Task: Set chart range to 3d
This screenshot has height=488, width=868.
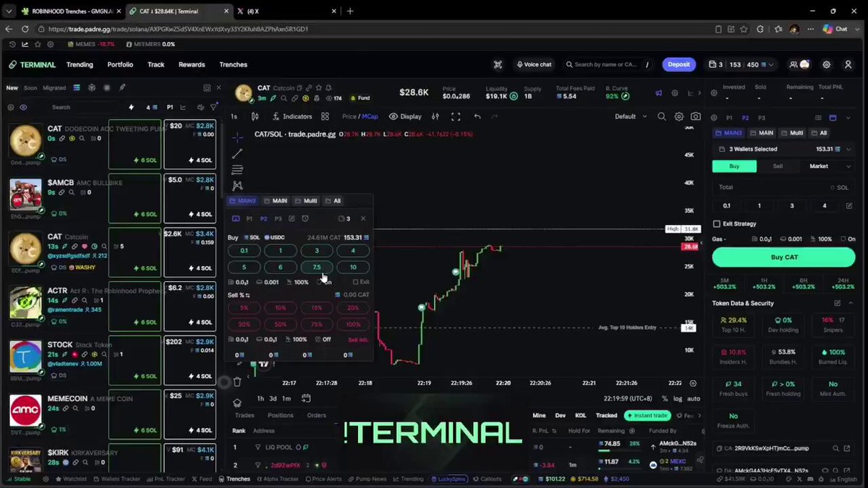Action: 273,398
